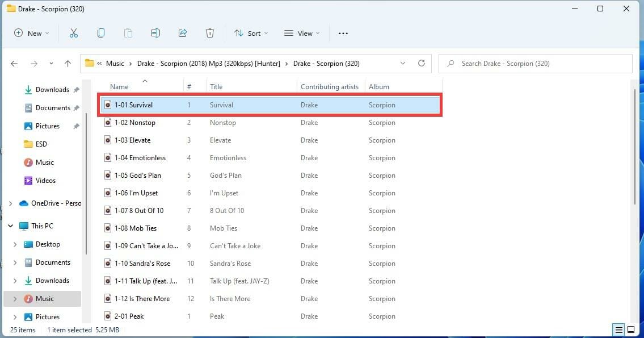The height and width of the screenshot is (338, 644).
Task: Select the 1-06 I'm Upset file
Action: tap(270, 193)
